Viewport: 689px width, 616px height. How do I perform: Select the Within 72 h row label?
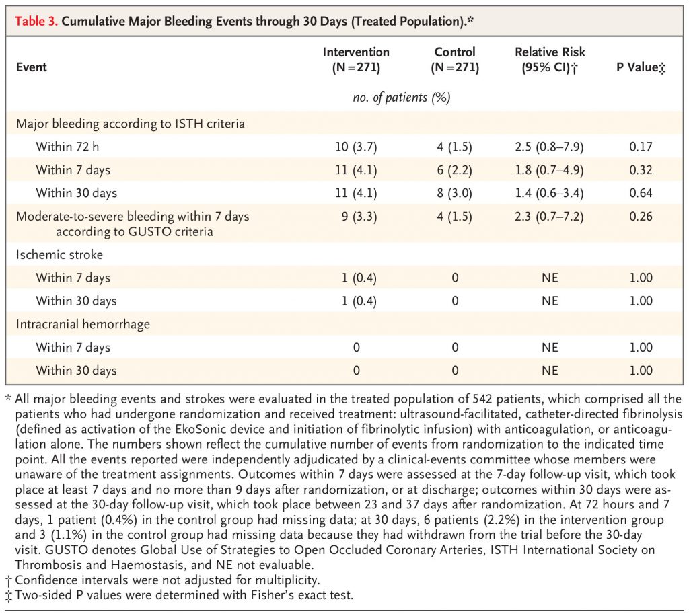(67, 147)
